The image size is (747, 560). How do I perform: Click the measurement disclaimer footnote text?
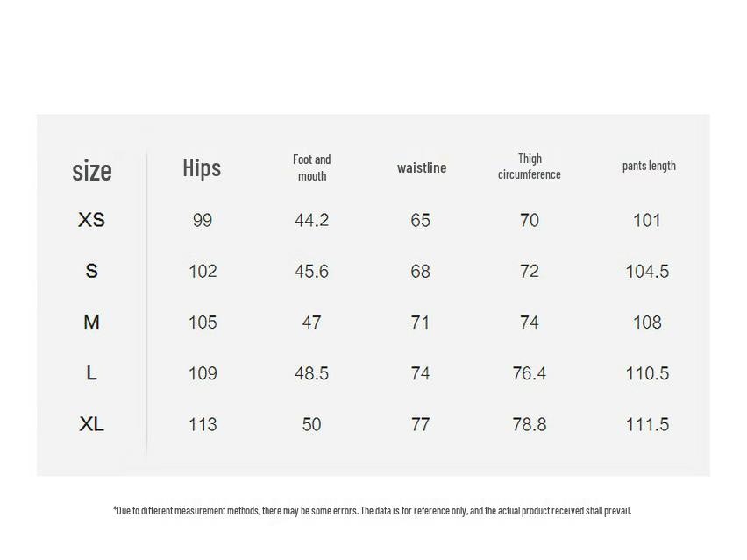click(372, 510)
